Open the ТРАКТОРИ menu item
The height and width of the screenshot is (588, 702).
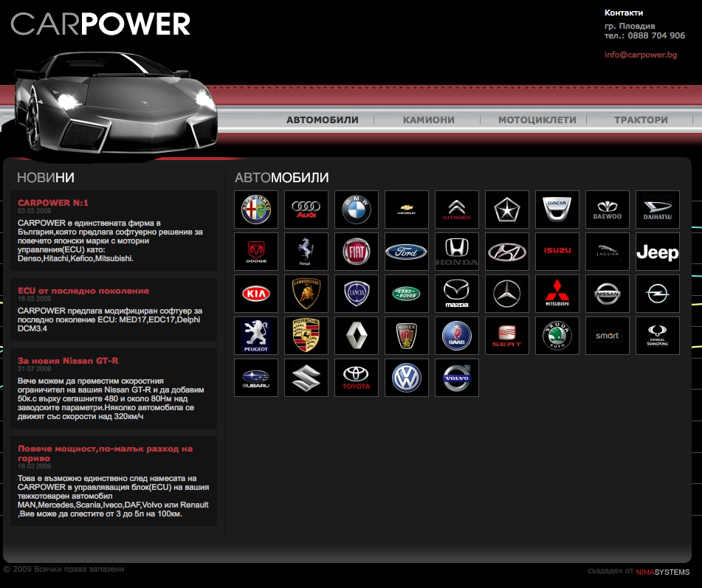coord(641,120)
